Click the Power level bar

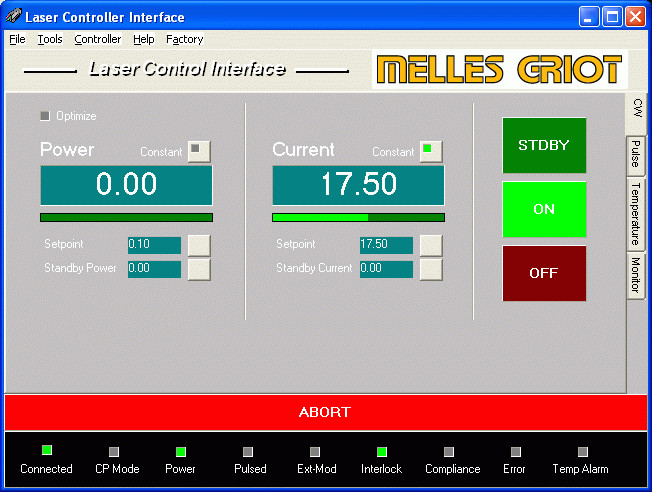point(126,218)
